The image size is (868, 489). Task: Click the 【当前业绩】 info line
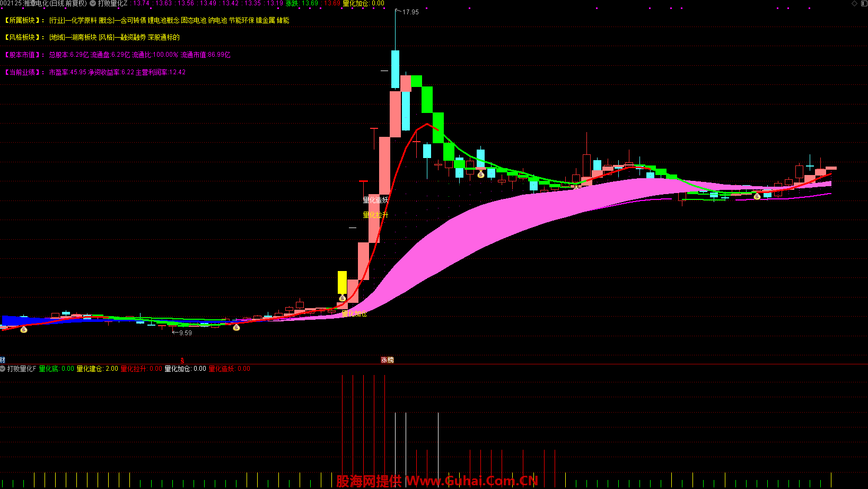click(95, 72)
